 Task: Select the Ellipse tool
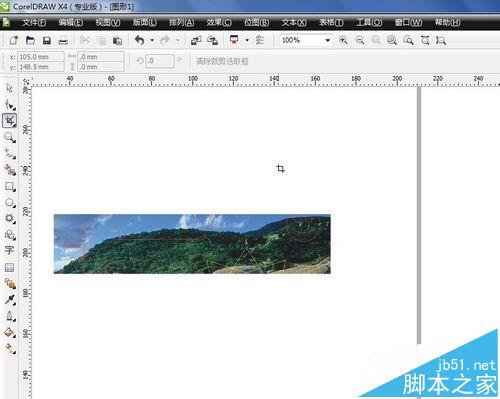[9, 202]
